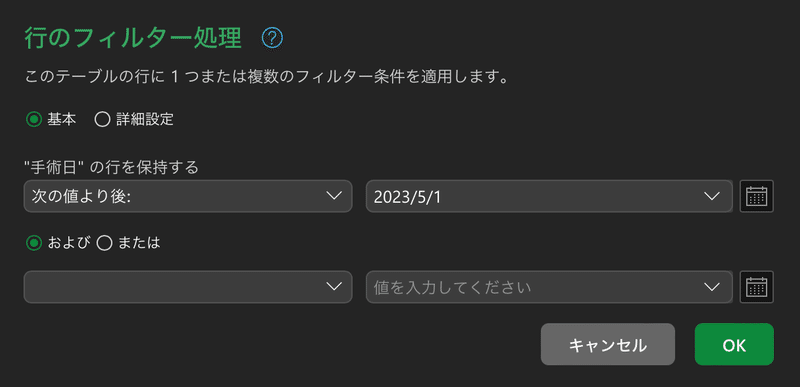Click into the 2023/5/1 date field
800x387 pixels.
pyautogui.click(x=531, y=196)
